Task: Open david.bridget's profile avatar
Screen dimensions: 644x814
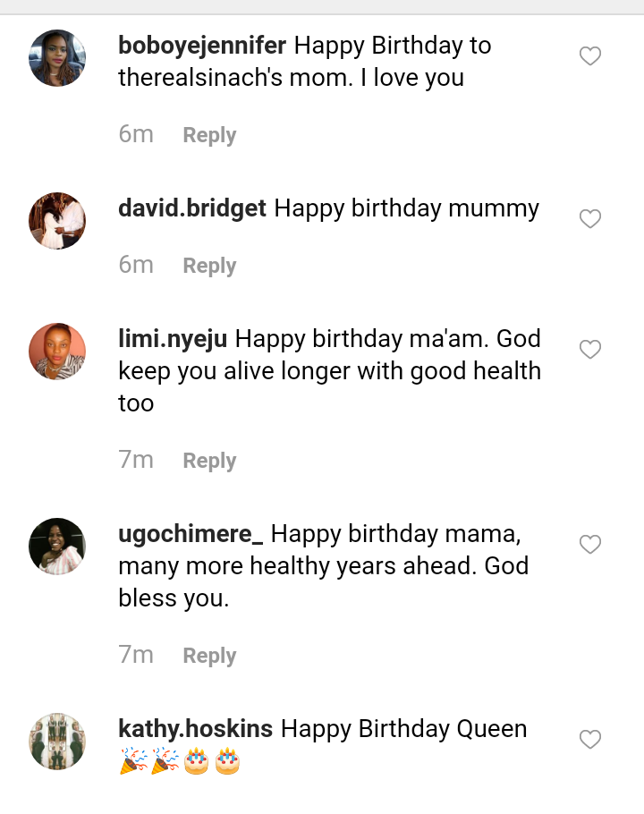Action: point(57,221)
